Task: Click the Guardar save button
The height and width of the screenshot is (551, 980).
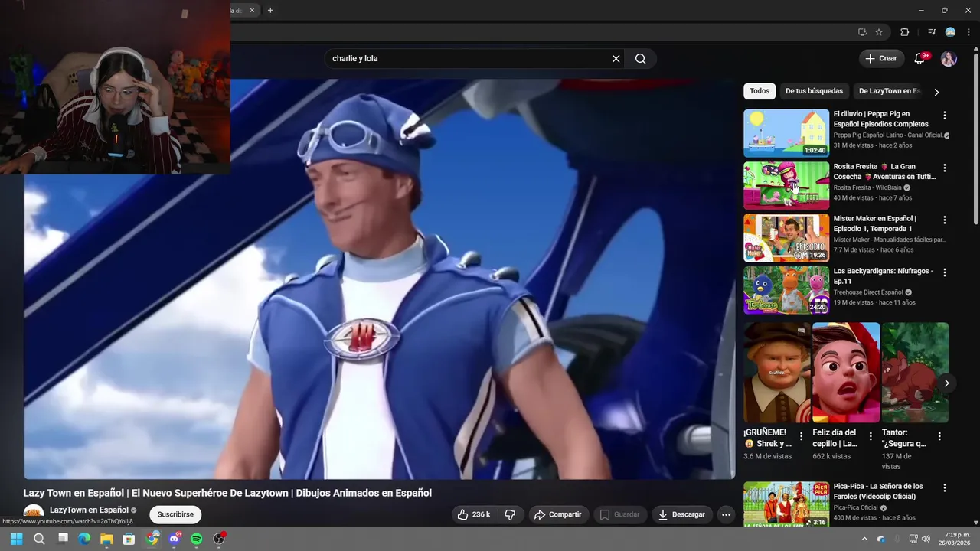Action: tap(619, 514)
